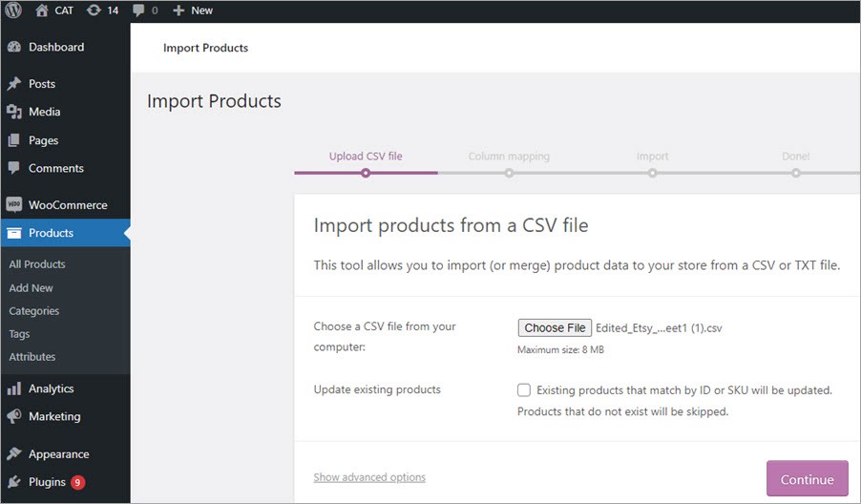This screenshot has height=504, width=861.
Task: Enable the update existing products checkbox
Action: (x=524, y=389)
